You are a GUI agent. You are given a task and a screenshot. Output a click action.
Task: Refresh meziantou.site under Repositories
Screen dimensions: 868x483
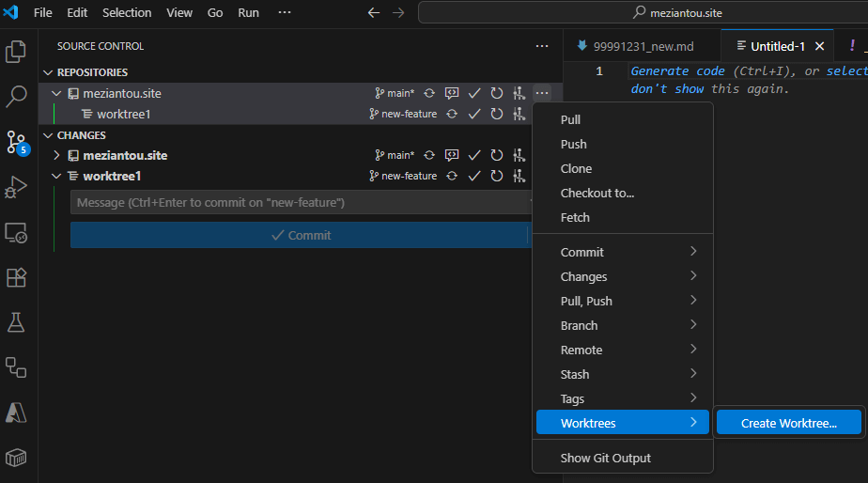click(x=497, y=93)
